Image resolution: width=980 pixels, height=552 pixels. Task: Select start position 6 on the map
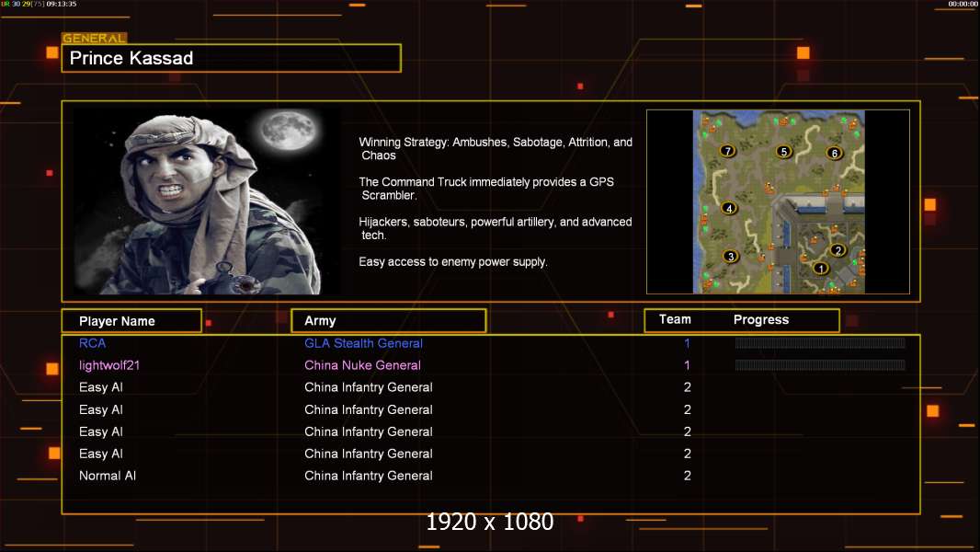pyautogui.click(x=835, y=153)
